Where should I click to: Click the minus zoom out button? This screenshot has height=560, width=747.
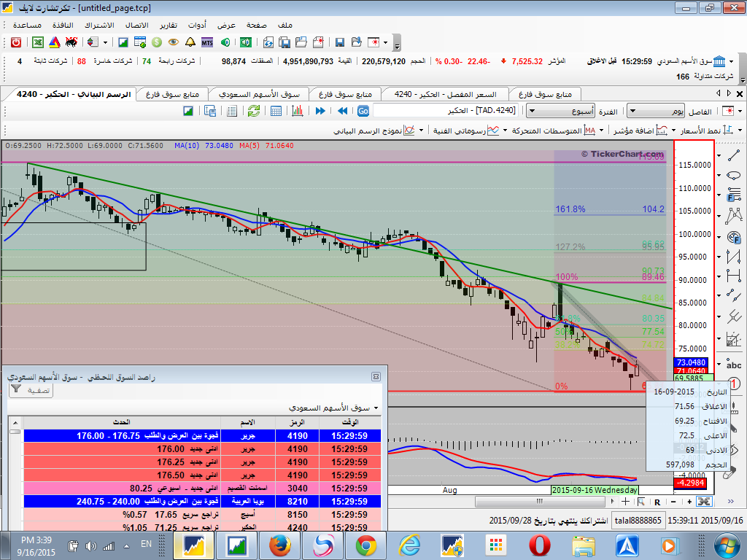pyautogui.click(x=673, y=502)
